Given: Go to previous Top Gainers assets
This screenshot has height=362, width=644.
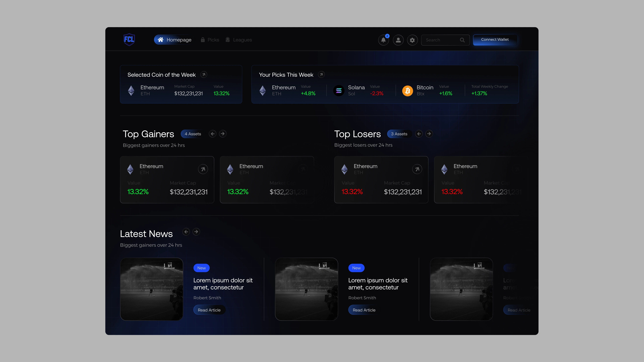Looking at the screenshot, I should click(212, 134).
